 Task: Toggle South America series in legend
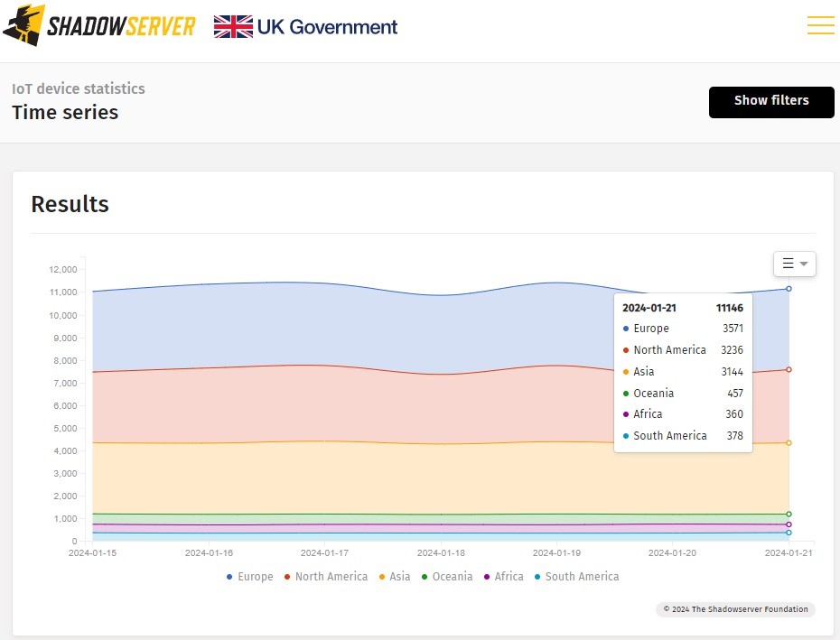[576, 577]
